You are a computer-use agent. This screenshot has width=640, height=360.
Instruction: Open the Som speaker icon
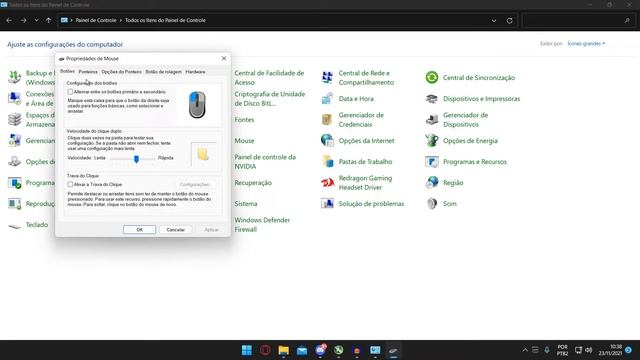tap(432, 203)
